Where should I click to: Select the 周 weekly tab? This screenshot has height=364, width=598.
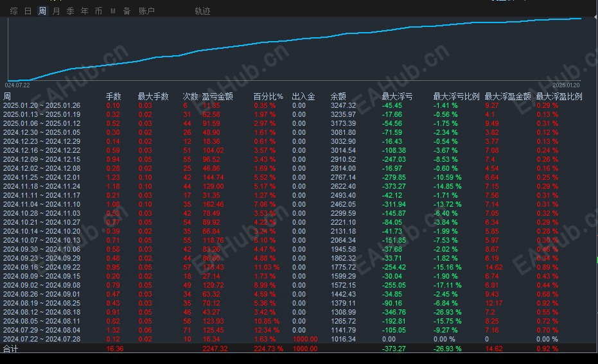[x=42, y=11]
